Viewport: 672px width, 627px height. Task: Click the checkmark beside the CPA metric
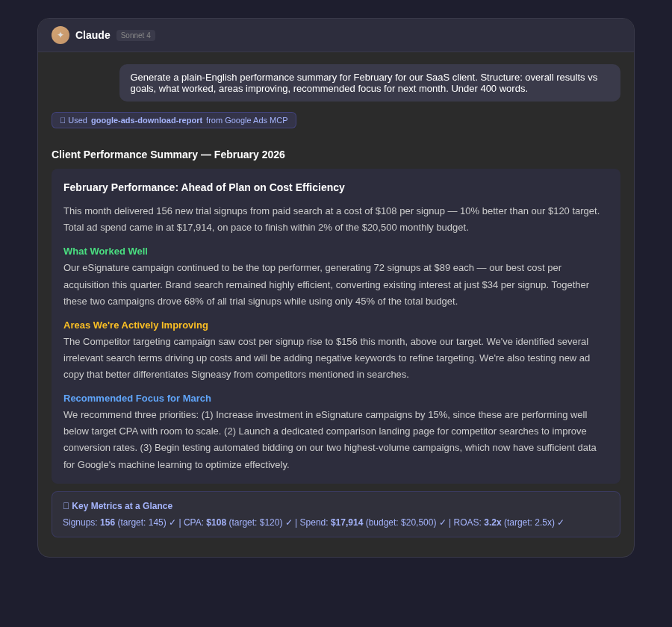pos(289,522)
